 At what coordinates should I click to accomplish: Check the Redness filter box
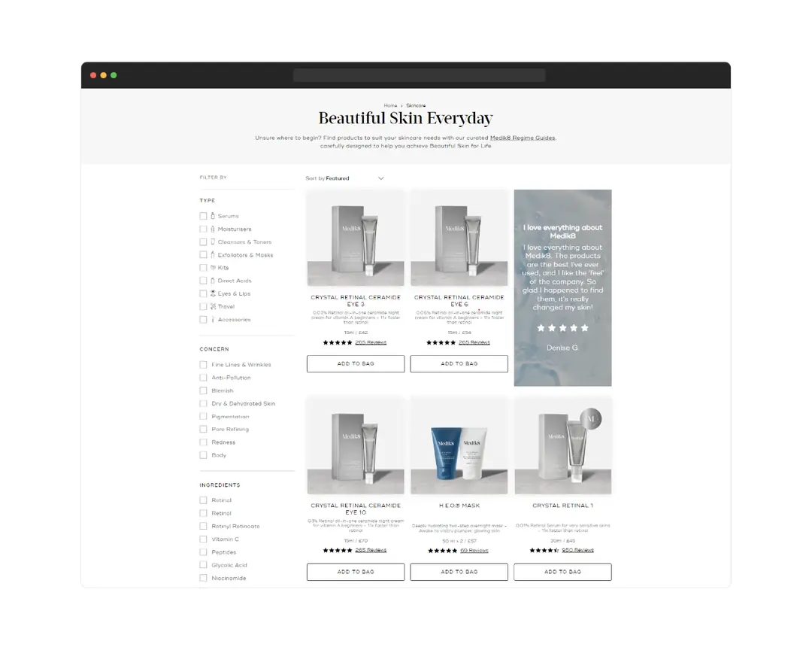203,442
